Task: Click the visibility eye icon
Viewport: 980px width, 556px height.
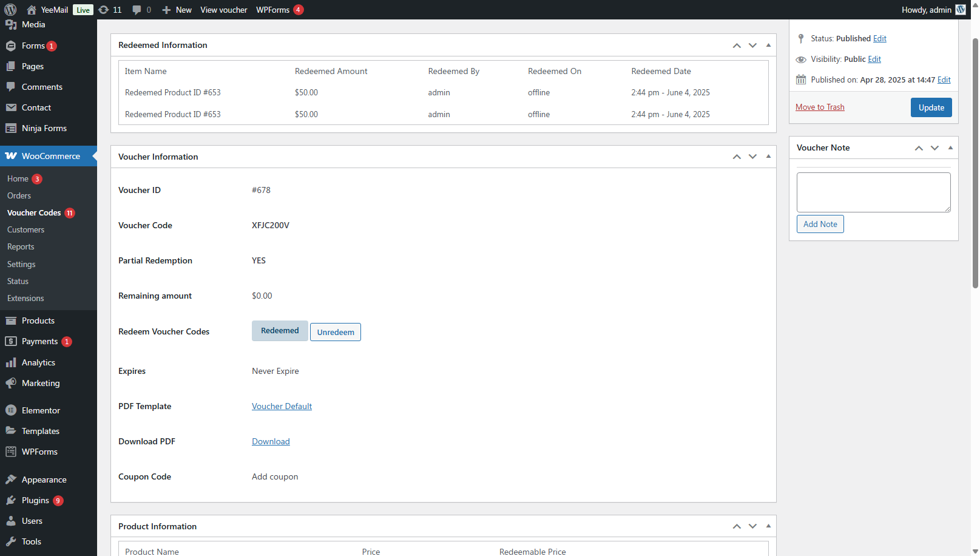Action: (x=801, y=59)
